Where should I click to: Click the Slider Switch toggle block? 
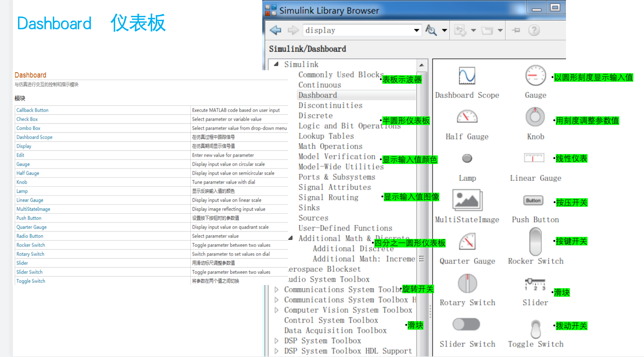pos(466,324)
